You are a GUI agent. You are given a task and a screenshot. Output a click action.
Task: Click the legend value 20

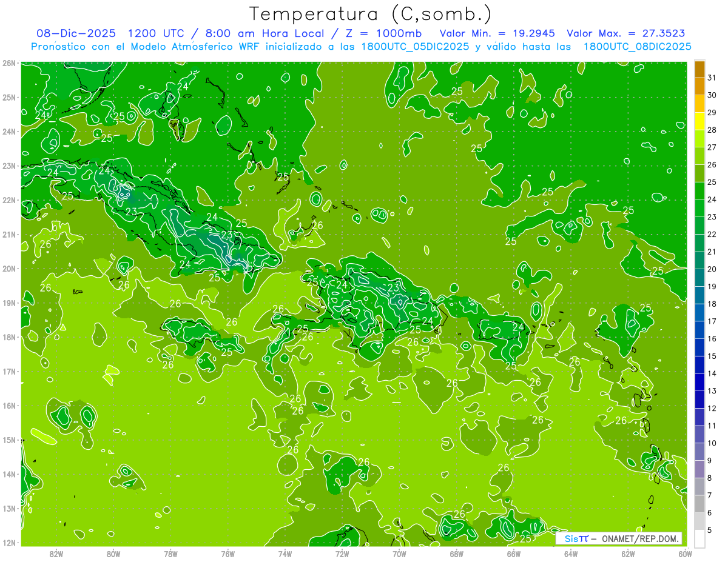[712, 269]
